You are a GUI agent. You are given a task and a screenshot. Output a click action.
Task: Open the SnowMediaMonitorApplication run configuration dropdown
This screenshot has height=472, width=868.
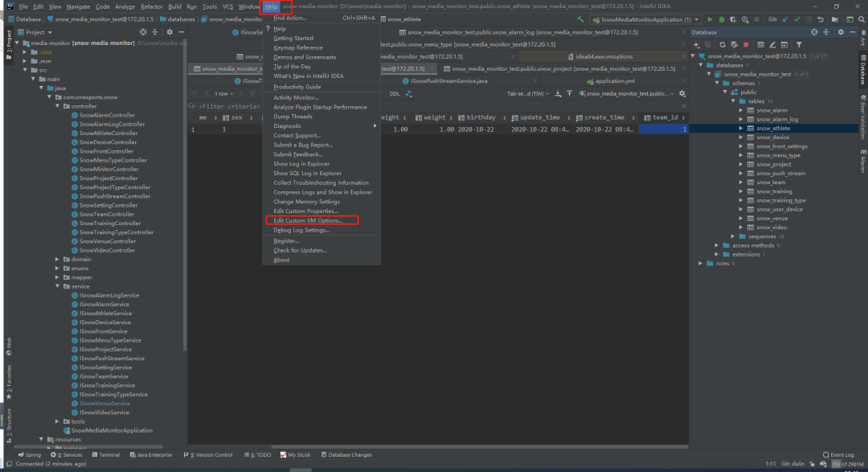[645, 19]
